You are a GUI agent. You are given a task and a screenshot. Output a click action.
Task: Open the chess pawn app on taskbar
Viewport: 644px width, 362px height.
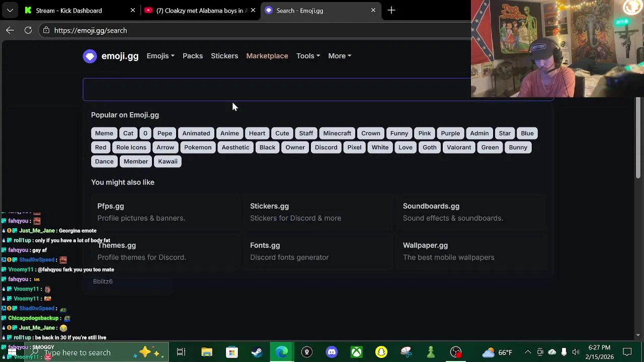click(431, 352)
